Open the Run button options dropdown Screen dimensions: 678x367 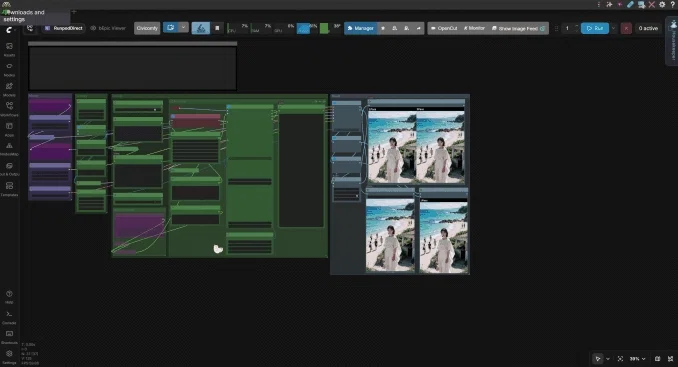tap(613, 28)
